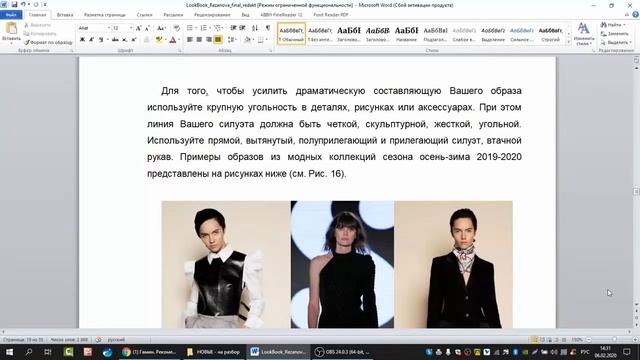
Task: Apply the Строгий style from gallery
Action: click(551, 34)
